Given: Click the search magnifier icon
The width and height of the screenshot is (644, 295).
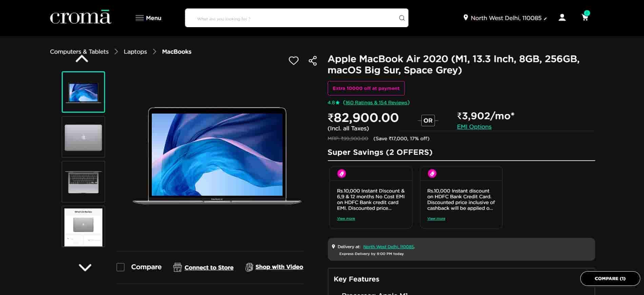Looking at the screenshot, I should tap(402, 18).
